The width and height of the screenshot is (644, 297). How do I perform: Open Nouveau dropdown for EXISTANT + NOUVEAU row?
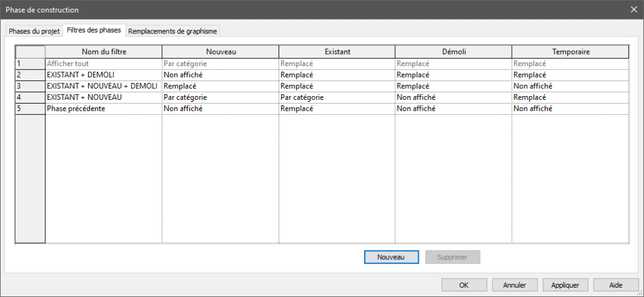pyautogui.click(x=220, y=97)
